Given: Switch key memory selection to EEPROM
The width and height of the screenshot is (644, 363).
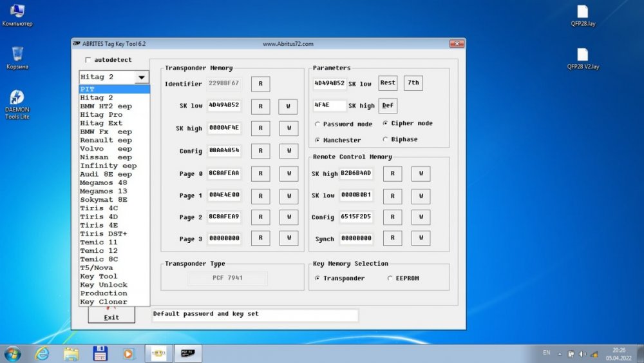Looking at the screenshot, I should tap(390, 279).
